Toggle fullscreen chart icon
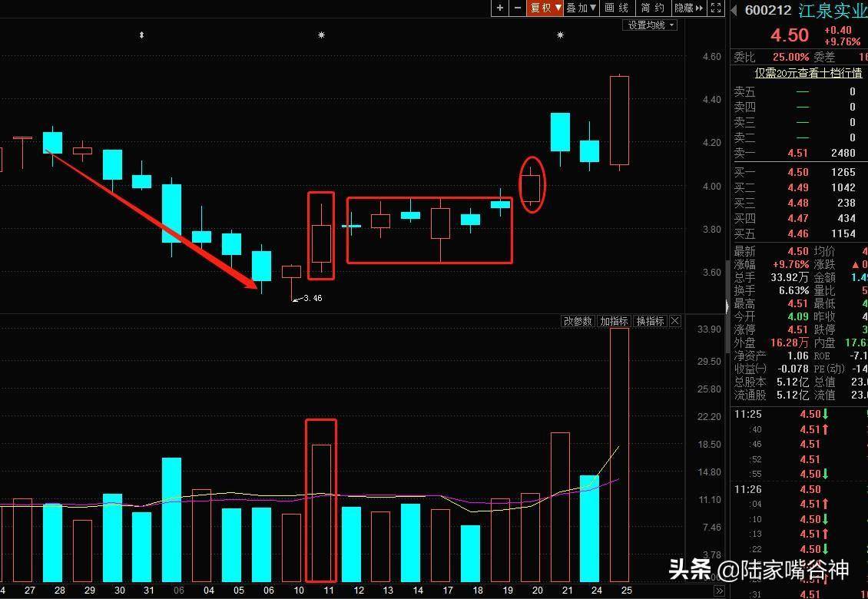Image resolution: width=868 pixels, height=599 pixels. (x=716, y=8)
